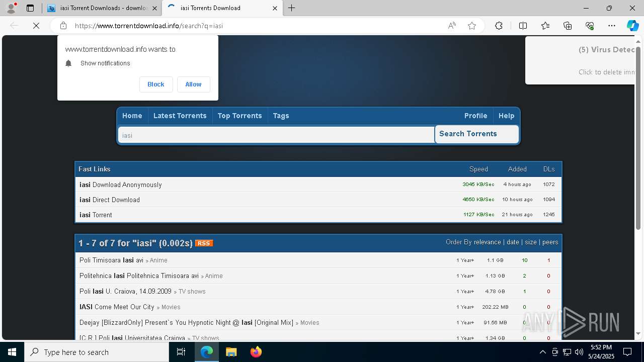Image resolution: width=644 pixels, height=362 pixels.
Task: Click the Anime category of Poli Timisoara
Action: (158, 260)
